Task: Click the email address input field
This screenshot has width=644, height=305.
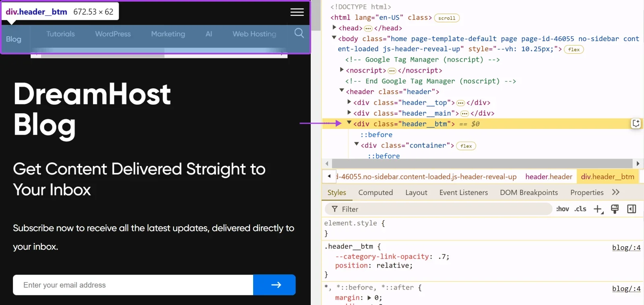Action: point(133,285)
